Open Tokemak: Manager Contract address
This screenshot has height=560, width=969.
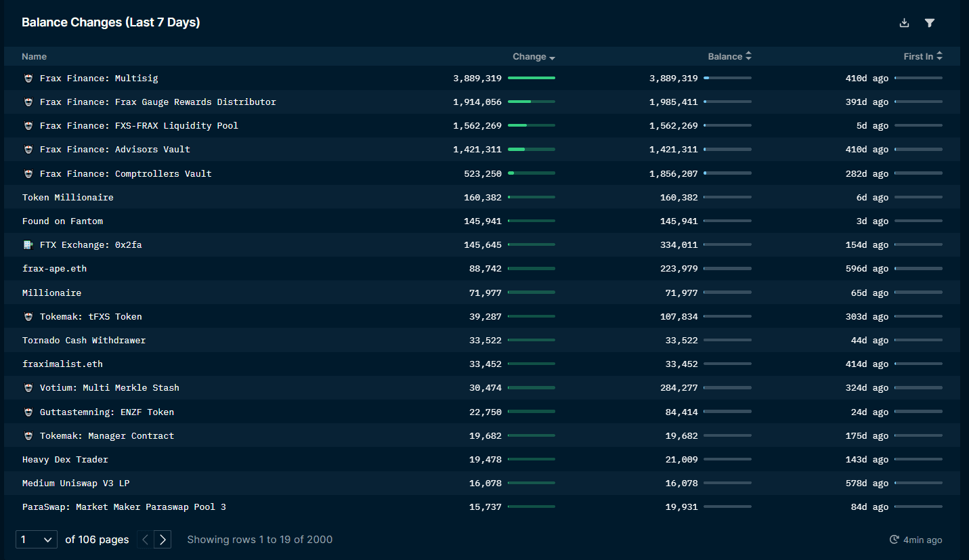(x=107, y=436)
